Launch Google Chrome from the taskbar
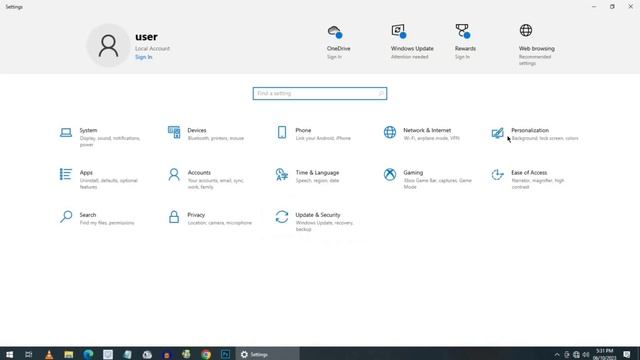This screenshot has width=640, height=360. pos(206,354)
